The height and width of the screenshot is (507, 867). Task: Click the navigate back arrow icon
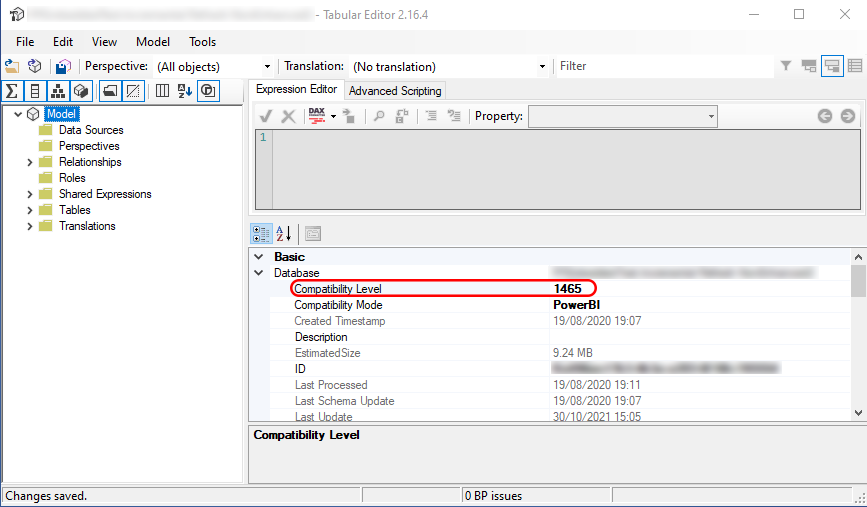point(824,116)
